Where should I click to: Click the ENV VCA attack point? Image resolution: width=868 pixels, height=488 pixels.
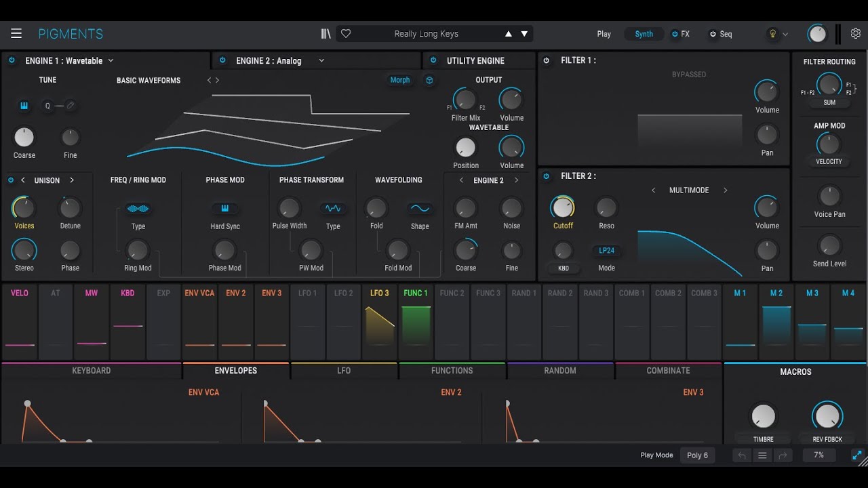[27, 403]
